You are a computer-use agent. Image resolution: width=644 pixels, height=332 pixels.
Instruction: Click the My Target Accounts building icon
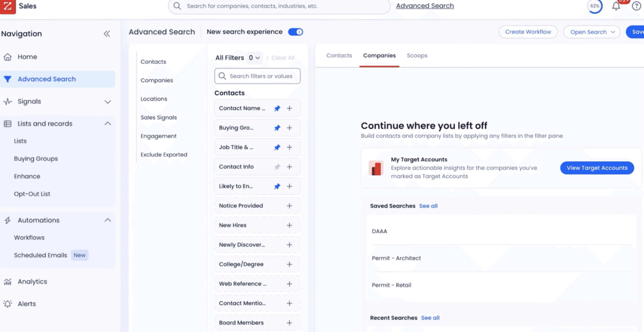click(376, 168)
